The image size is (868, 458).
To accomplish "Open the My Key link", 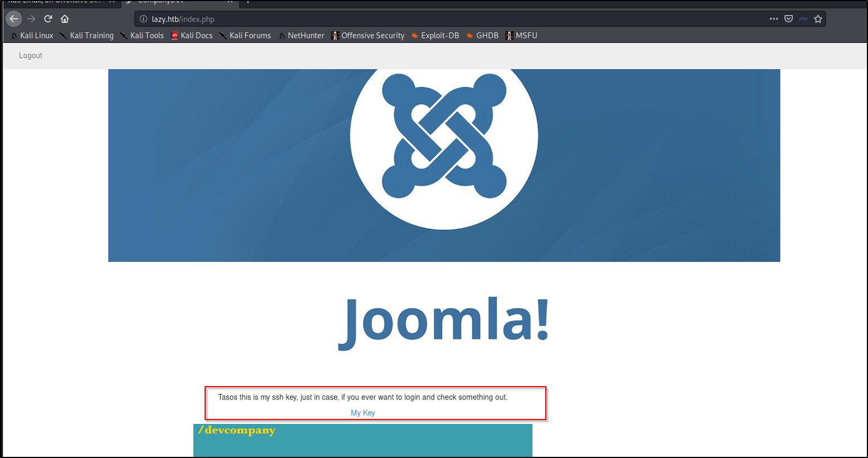I will pyautogui.click(x=363, y=413).
